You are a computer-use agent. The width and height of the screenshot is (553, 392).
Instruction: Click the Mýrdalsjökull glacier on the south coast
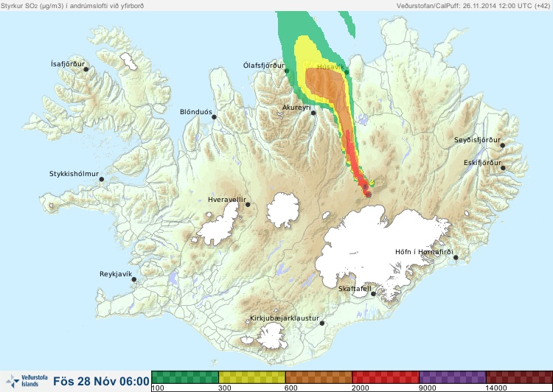(271, 336)
